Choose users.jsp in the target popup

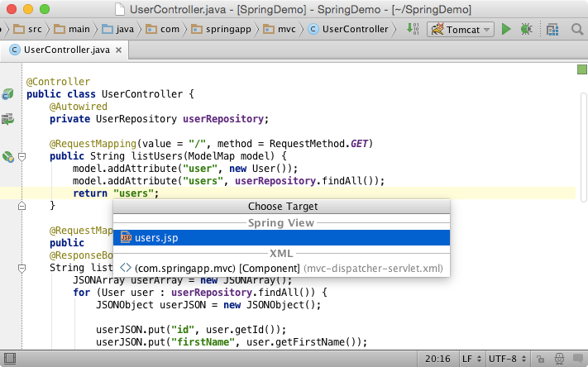(281, 238)
